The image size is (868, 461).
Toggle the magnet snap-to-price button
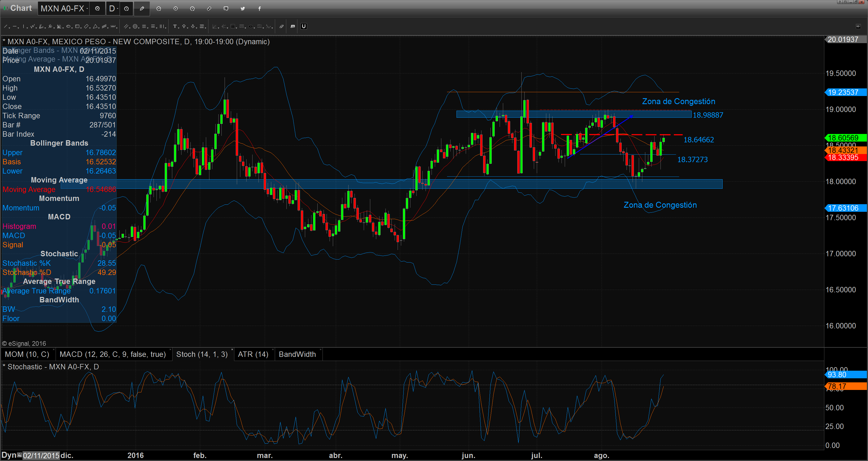(x=304, y=26)
